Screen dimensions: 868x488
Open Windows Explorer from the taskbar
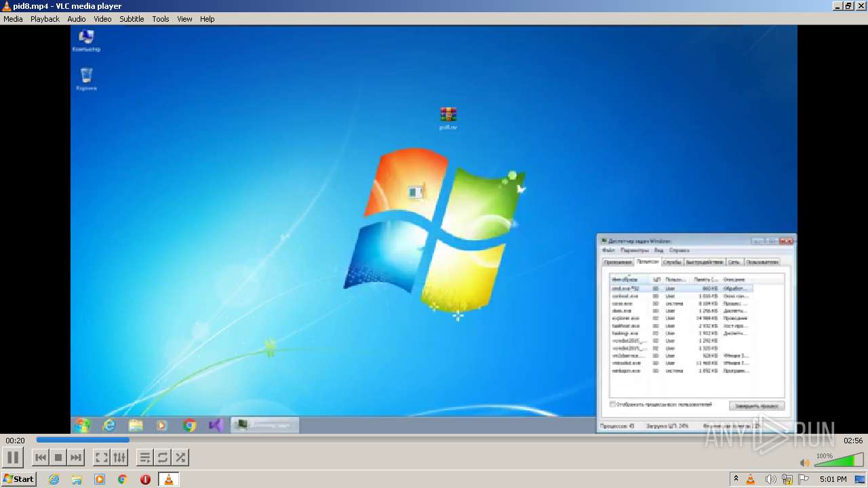pos(77,479)
